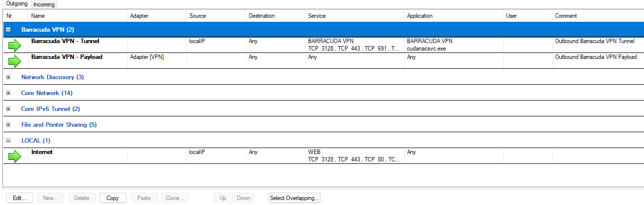Switch to the Outgoing tab

[16, 4]
